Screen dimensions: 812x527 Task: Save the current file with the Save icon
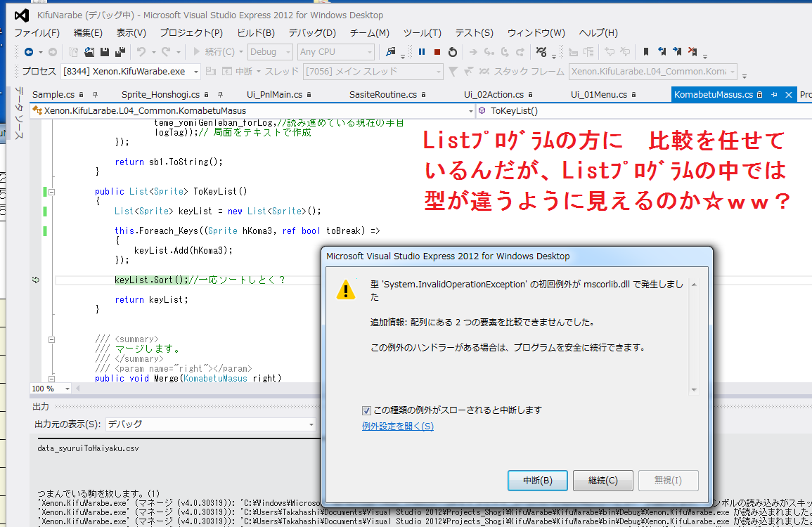click(x=105, y=52)
